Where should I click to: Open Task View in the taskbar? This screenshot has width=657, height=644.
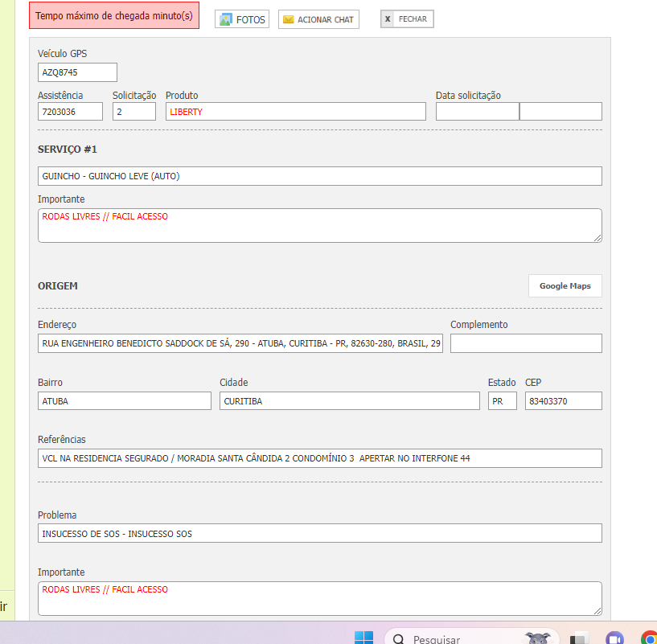tap(578, 638)
